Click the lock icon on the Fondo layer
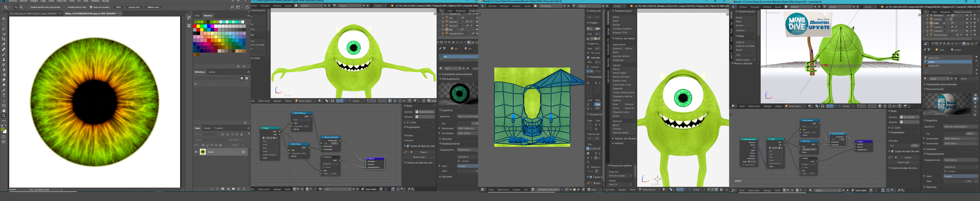 [x=243, y=152]
